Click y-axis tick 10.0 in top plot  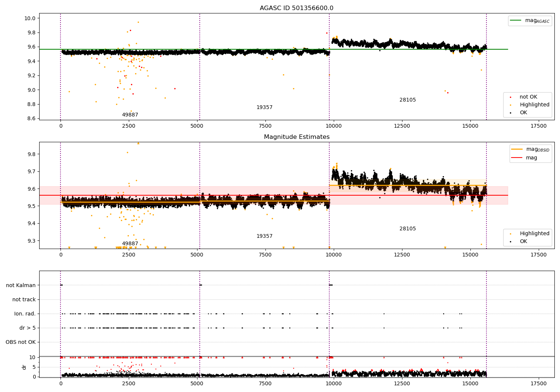tap(30, 18)
